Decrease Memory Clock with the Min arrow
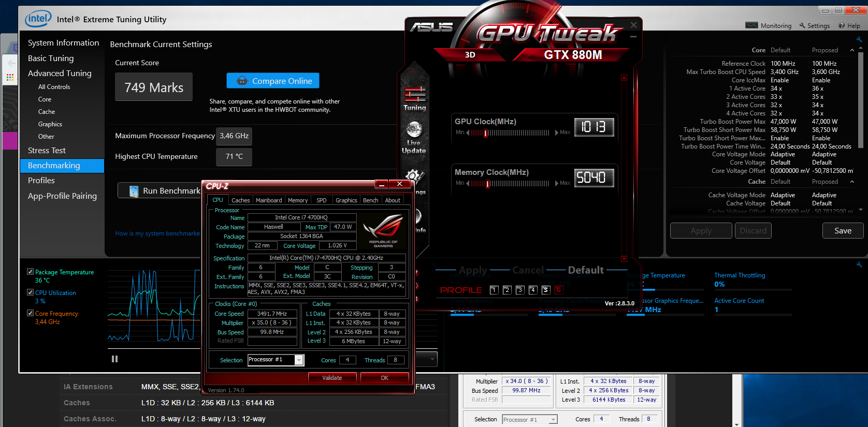The width and height of the screenshot is (868, 427). (x=468, y=183)
